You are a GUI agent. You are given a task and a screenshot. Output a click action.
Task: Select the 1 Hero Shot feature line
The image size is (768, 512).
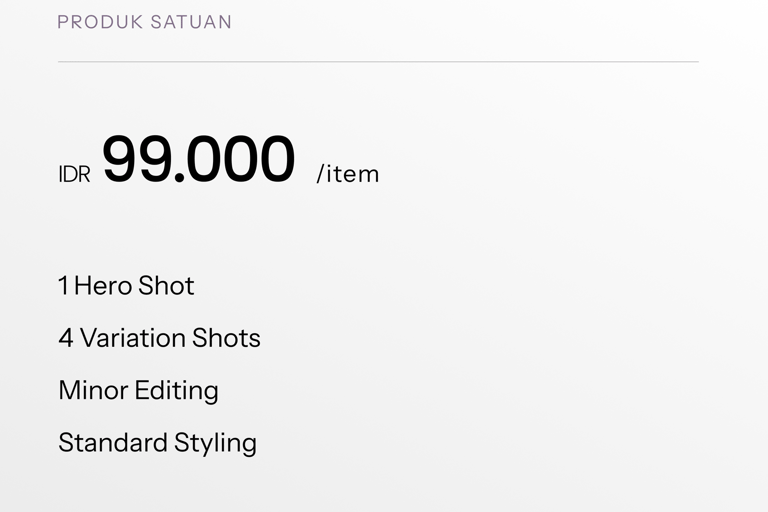(x=126, y=286)
